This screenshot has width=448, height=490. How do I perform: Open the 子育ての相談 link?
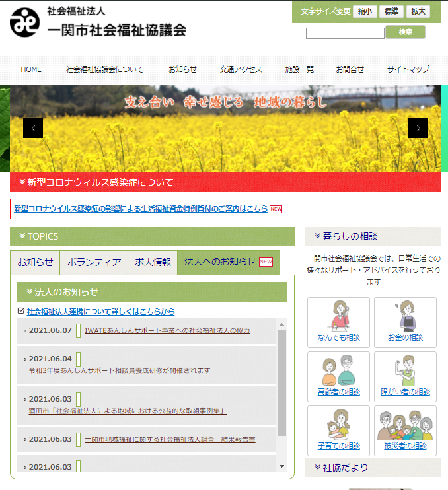[338, 446]
